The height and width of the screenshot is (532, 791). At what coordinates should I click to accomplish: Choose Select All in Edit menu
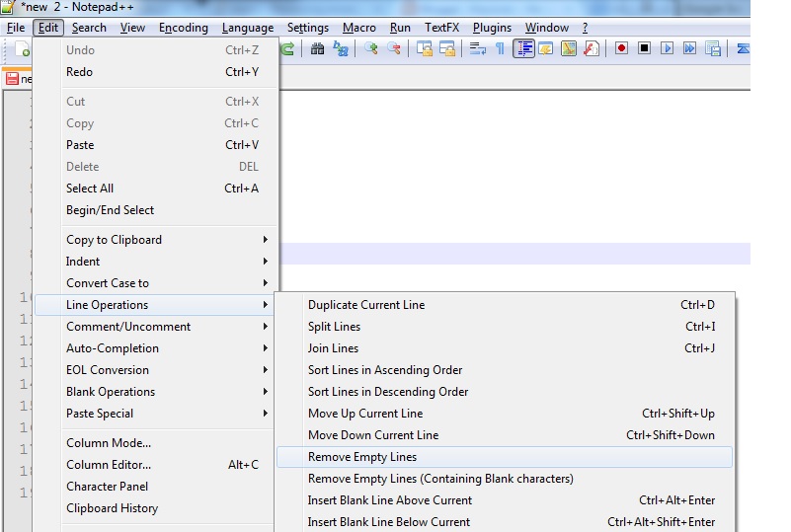pyautogui.click(x=156, y=189)
